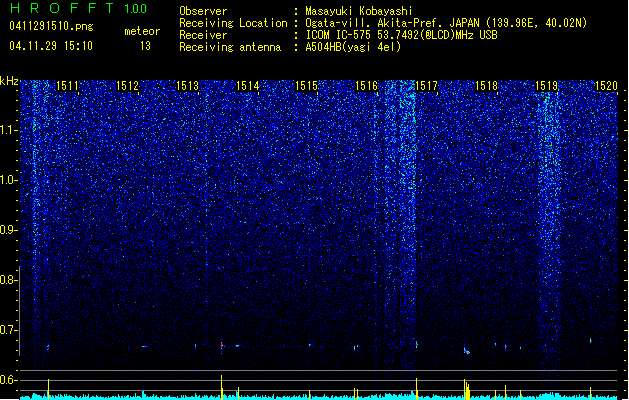Click the grey vertical range bar beside 0.8

click(x=19, y=311)
